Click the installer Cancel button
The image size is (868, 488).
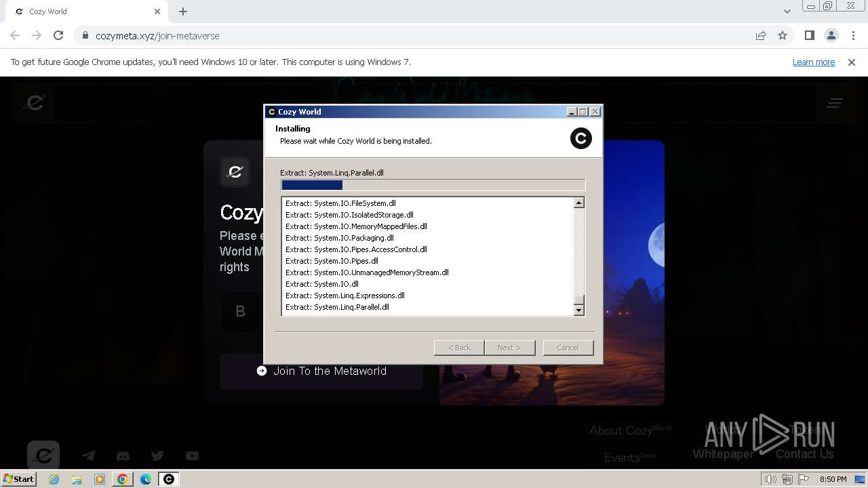pyautogui.click(x=568, y=348)
